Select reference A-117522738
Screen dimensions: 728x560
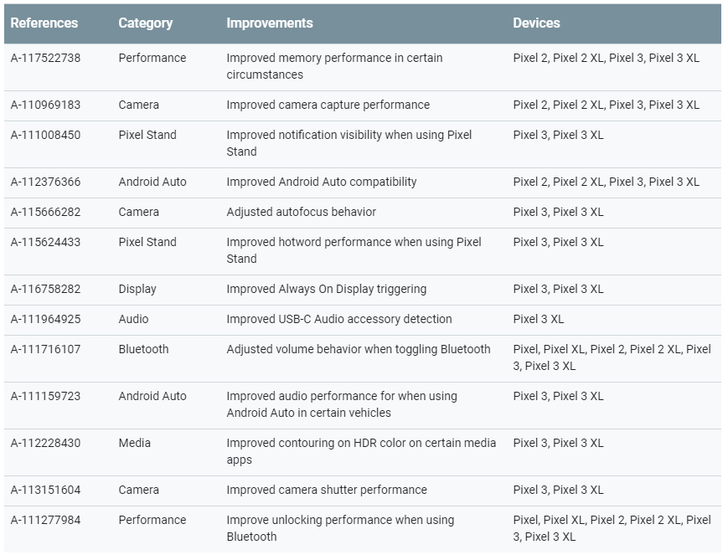45,58
